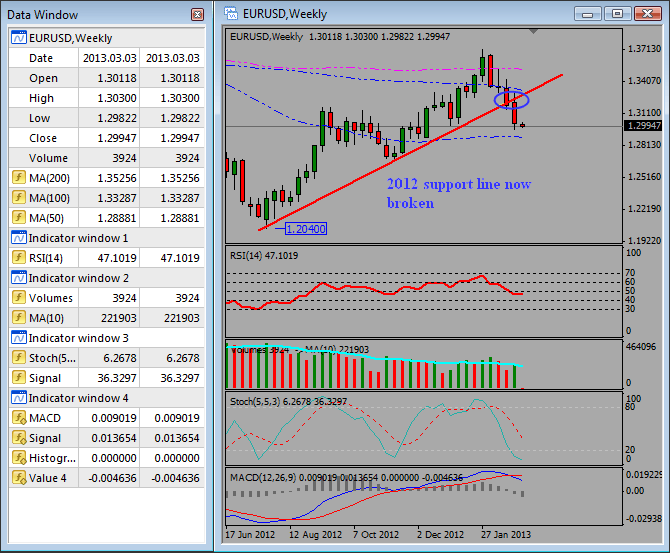This screenshot has height=553, width=670.
Task: Click the chart window title bar icon
Action: click(231, 14)
